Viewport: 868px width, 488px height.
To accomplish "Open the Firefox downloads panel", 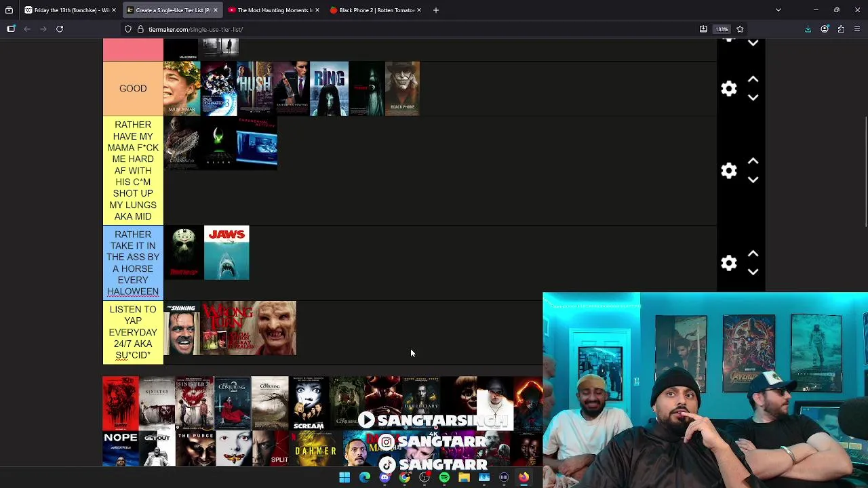I will (x=808, y=29).
